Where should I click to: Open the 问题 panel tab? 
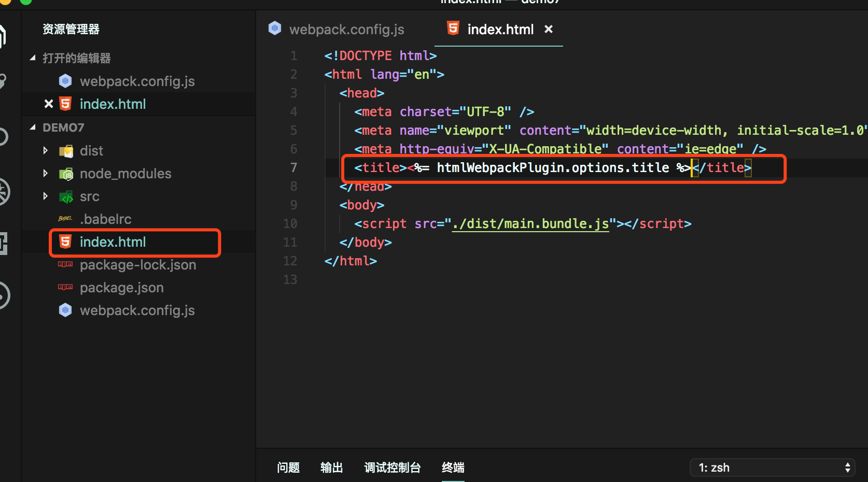(x=288, y=467)
